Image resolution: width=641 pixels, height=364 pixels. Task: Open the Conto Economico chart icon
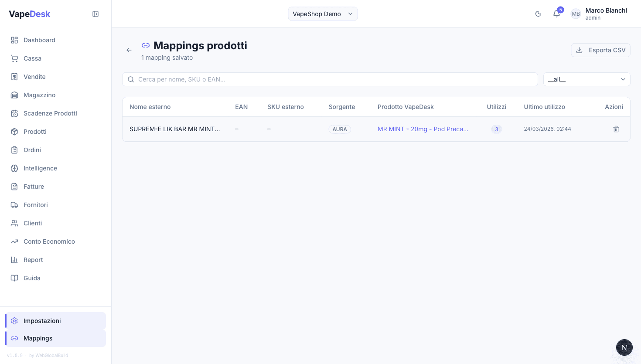click(x=14, y=241)
